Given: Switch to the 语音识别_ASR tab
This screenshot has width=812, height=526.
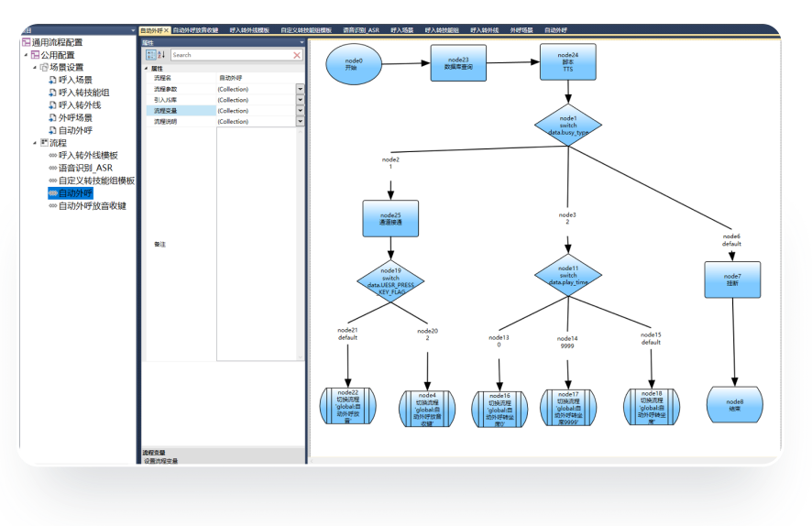Looking at the screenshot, I should tap(360, 30).
